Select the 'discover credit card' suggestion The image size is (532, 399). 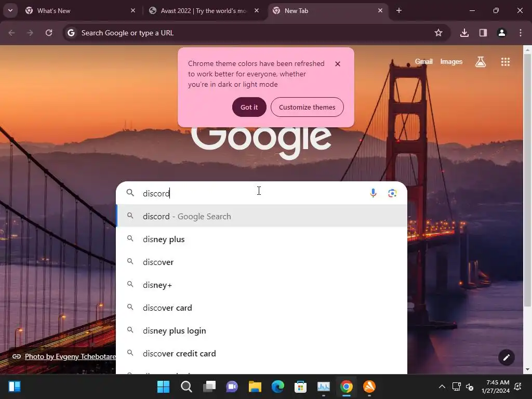click(262, 353)
